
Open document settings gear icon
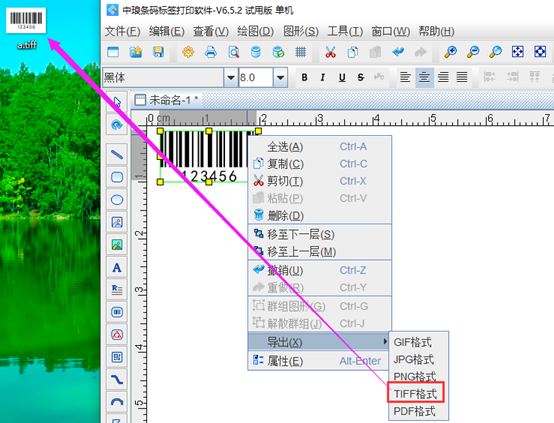click(x=188, y=52)
